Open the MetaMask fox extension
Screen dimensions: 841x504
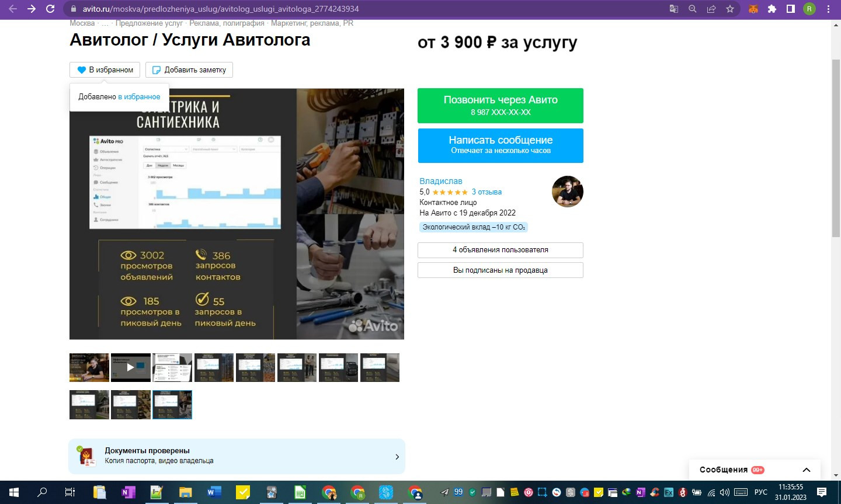[x=753, y=9]
